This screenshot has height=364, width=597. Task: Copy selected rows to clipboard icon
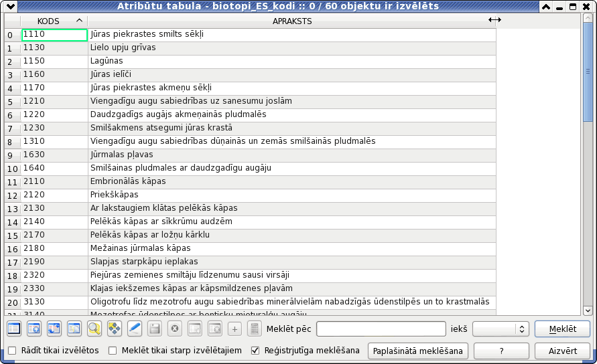click(x=74, y=329)
